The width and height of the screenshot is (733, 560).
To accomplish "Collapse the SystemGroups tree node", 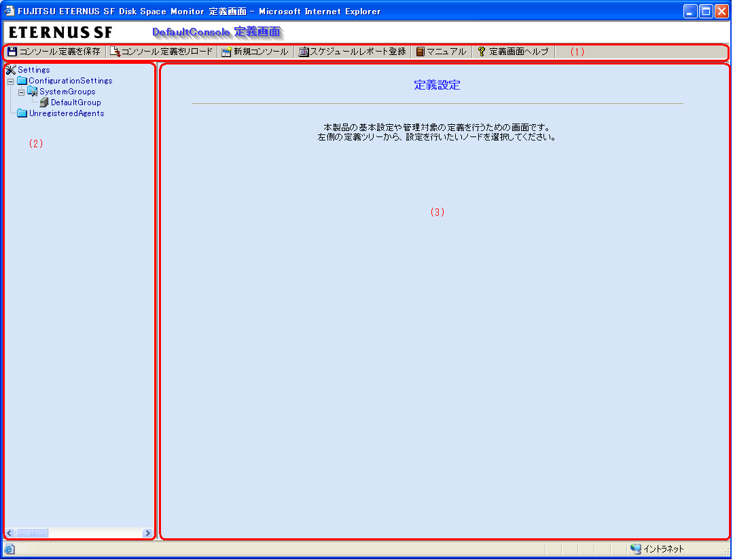I will 21,92.
